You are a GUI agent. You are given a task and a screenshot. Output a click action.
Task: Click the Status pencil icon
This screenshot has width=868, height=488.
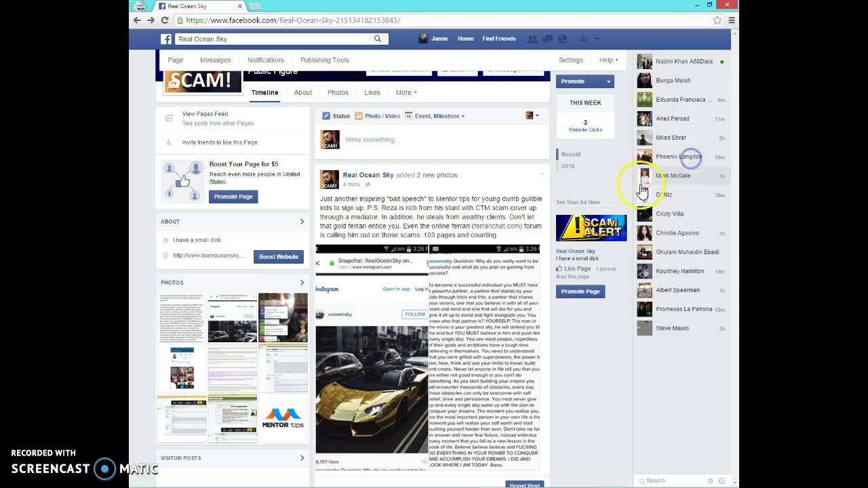click(x=325, y=116)
